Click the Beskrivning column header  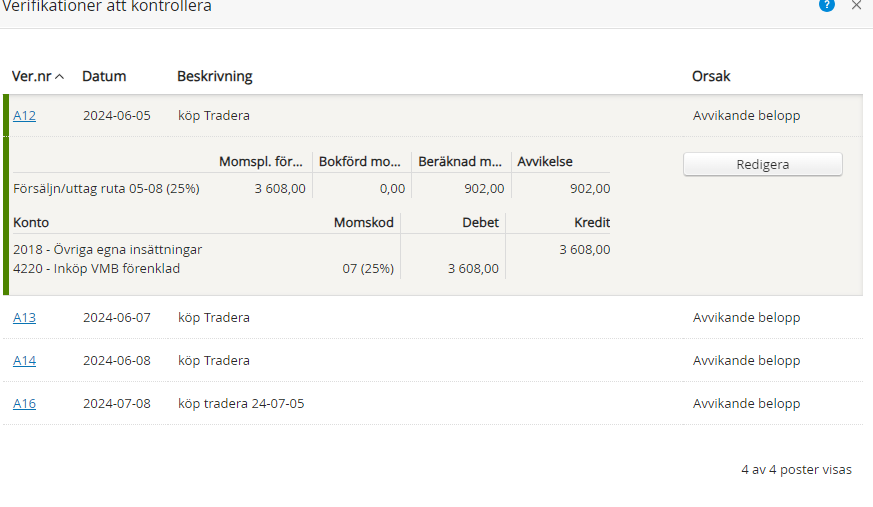[x=215, y=76]
